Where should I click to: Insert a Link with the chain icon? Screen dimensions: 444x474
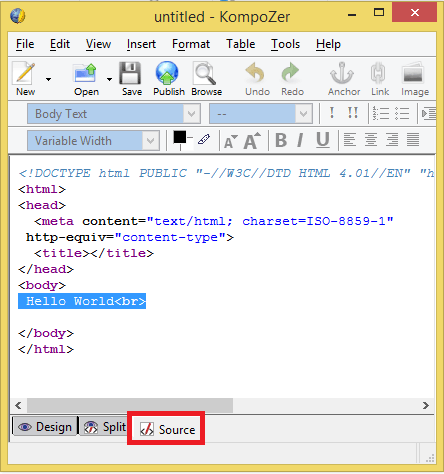click(378, 73)
